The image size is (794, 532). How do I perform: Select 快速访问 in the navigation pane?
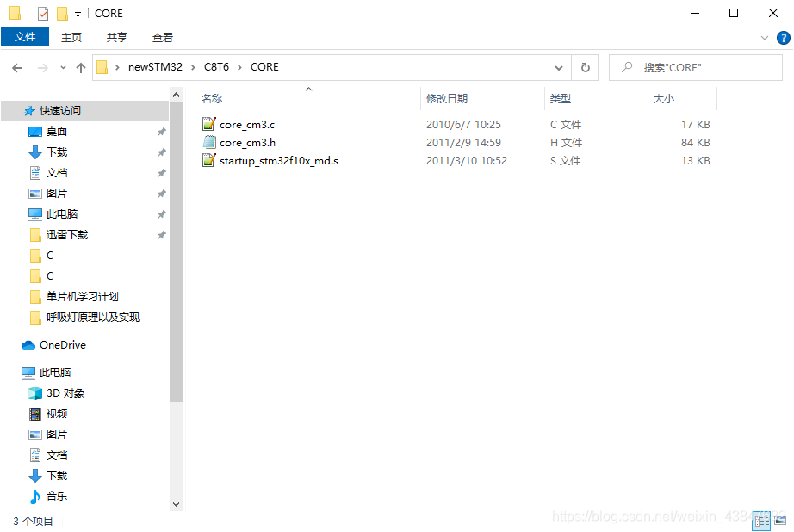pos(84,111)
